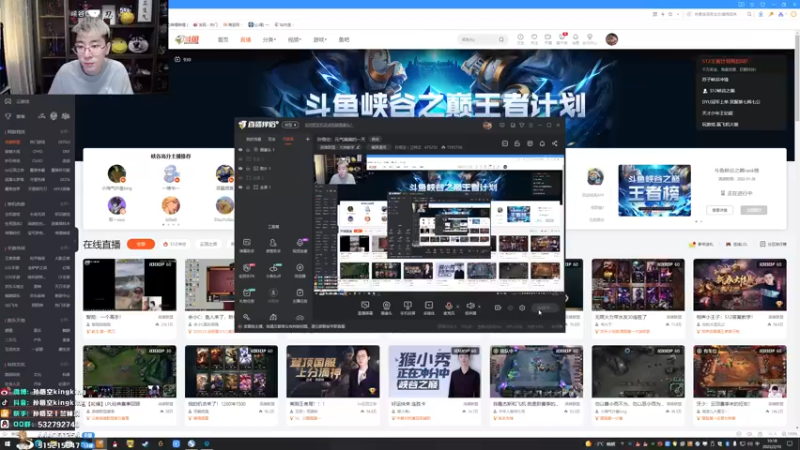Viewport: 800px width, 450px height.
Task: Open 猴小秀 正在冲分中 stream thumbnail
Action: pos(434,371)
